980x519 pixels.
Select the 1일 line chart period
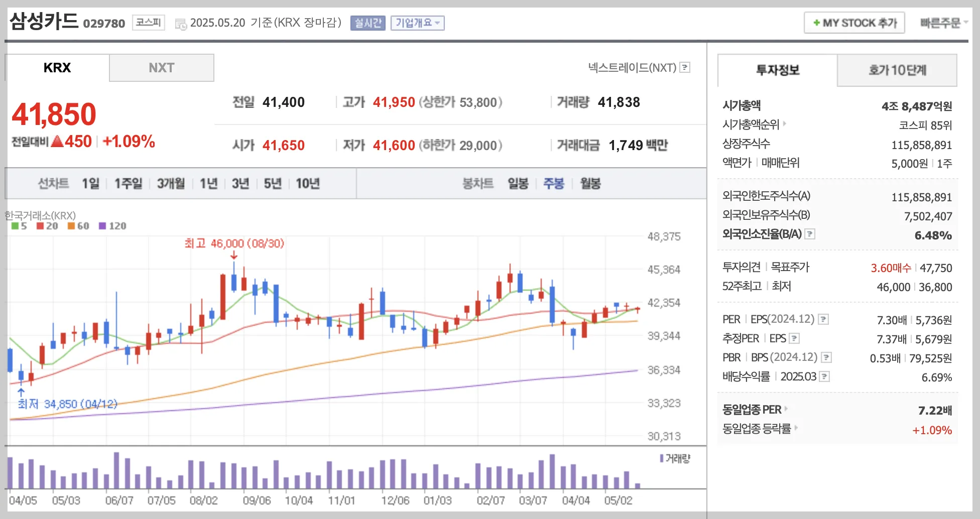tap(91, 184)
